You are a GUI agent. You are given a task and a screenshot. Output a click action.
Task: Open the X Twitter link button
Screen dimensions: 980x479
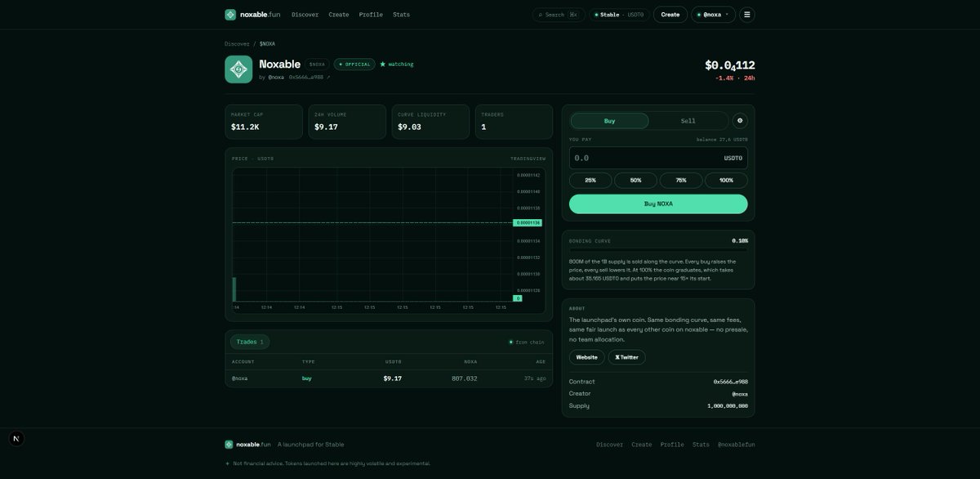click(x=627, y=357)
